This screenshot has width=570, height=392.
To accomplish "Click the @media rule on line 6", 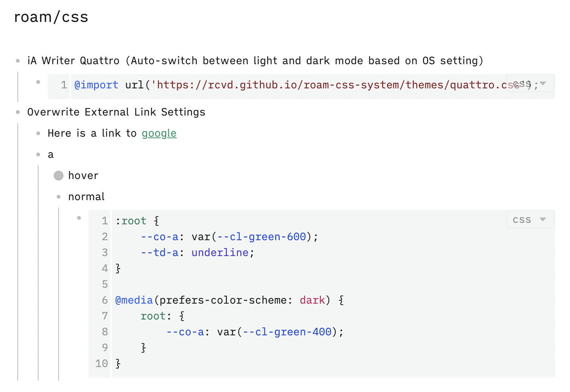I will tap(133, 300).
